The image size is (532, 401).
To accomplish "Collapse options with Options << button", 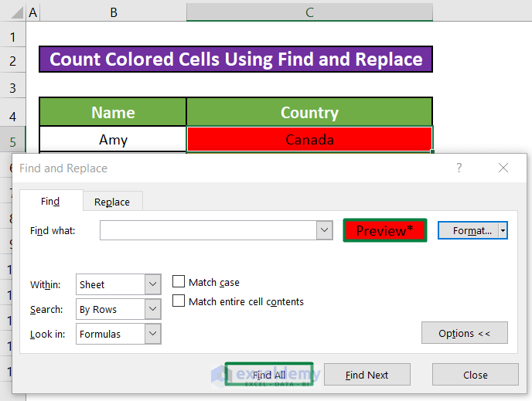I will pyautogui.click(x=465, y=333).
